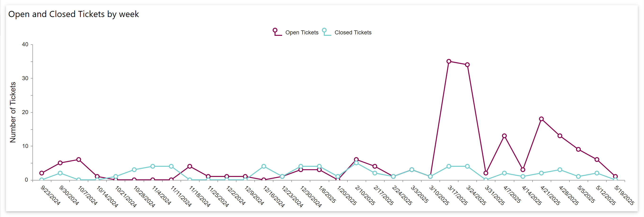
Task: Pick Open Tickets point for 4/28/2025
Action: (x=560, y=136)
